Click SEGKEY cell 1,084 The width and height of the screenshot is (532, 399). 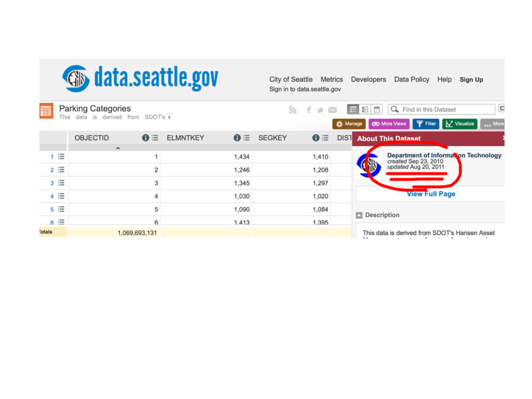click(320, 210)
